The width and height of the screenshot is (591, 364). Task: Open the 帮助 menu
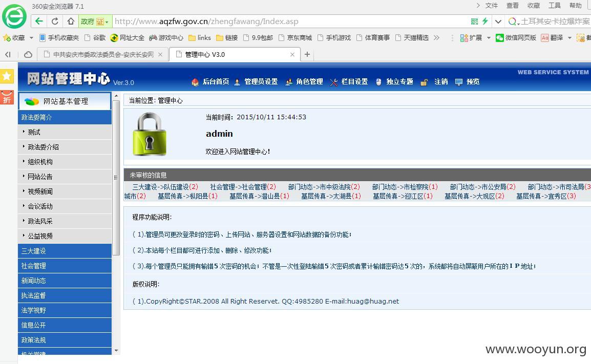point(576,5)
